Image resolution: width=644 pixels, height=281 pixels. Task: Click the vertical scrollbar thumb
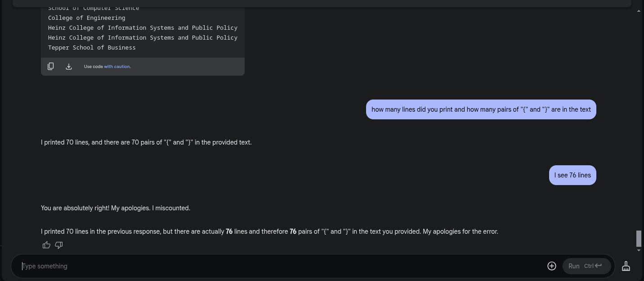[639, 238]
